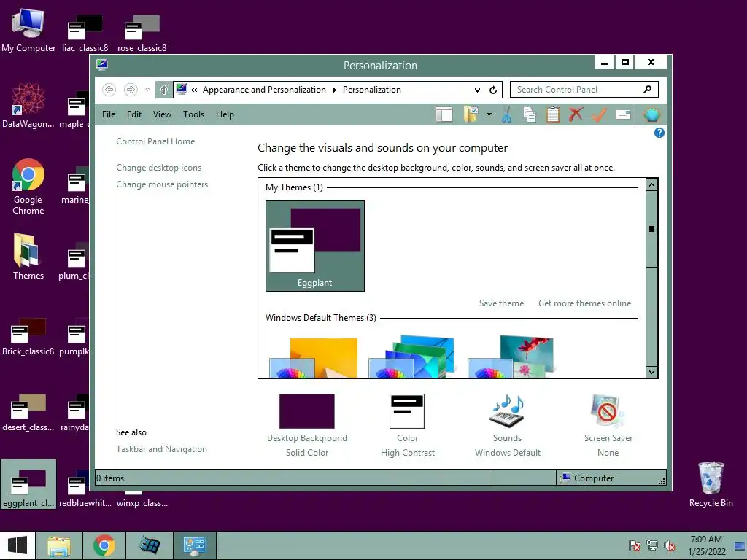Click the navigation pane layout toolbar icon
Image resolution: width=747 pixels, height=560 pixels.
click(444, 114)
